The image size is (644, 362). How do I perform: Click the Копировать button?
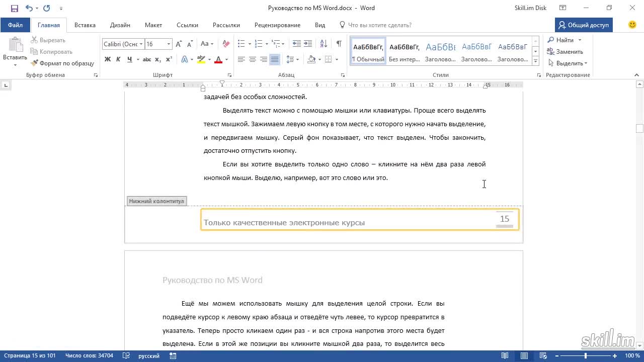pyautogui.click(x=51, y=52)
